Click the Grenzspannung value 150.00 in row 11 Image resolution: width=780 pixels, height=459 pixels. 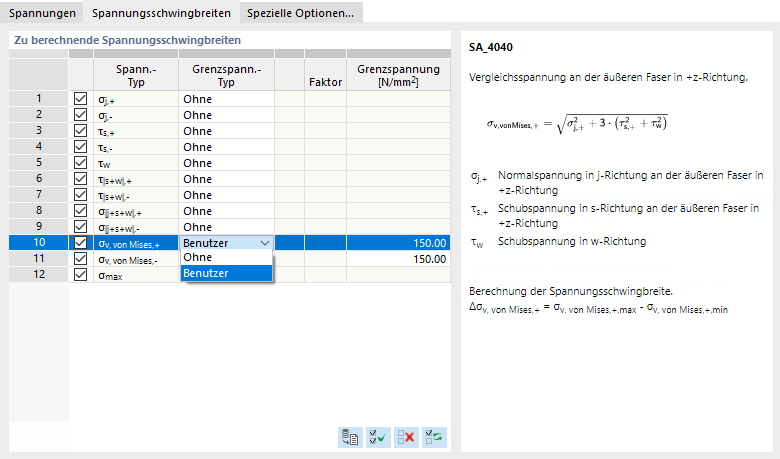coord(398,259)
